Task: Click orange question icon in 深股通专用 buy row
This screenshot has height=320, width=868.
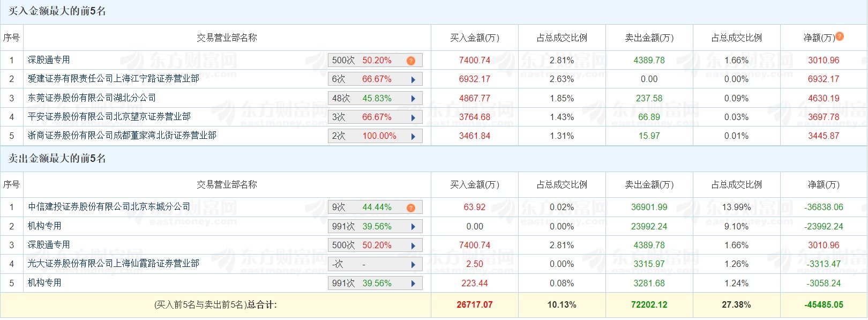Action: (x=411, y=61)
